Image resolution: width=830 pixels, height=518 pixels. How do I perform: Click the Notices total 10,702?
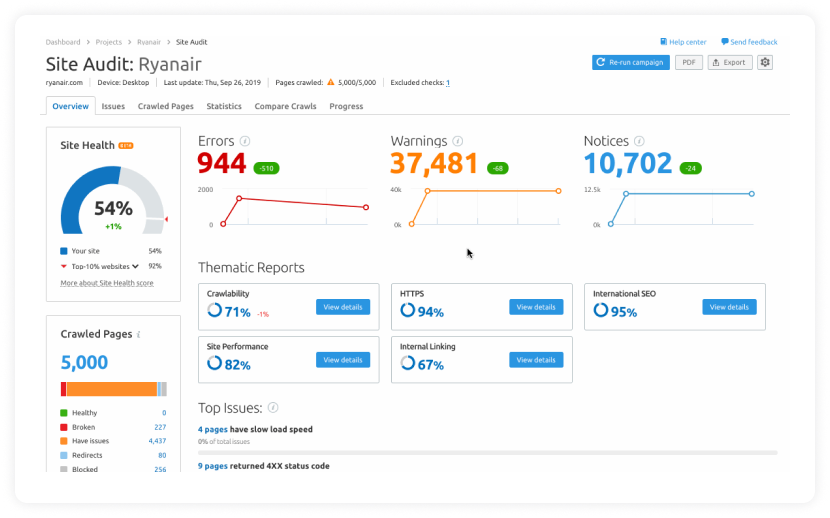coord(628,163)
